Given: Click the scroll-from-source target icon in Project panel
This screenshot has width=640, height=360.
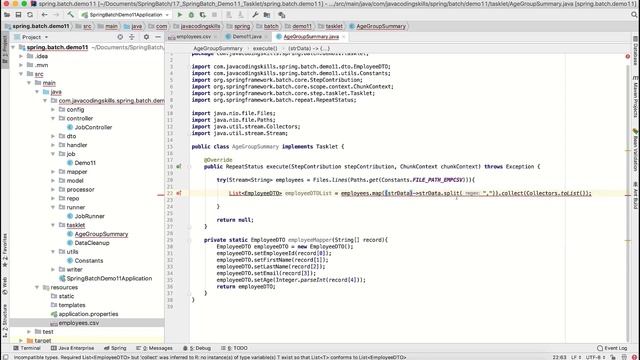Looking at the screenshot, I should click(120, 37).
